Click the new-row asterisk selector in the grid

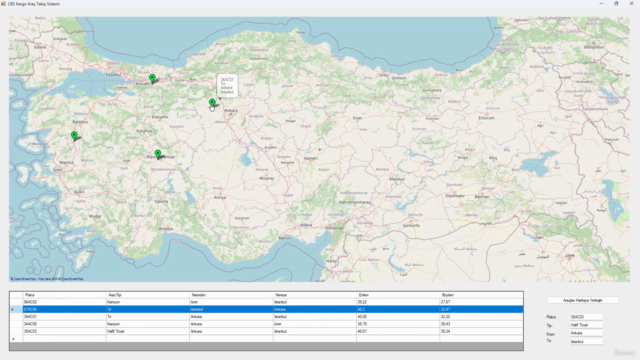[16, 339]
